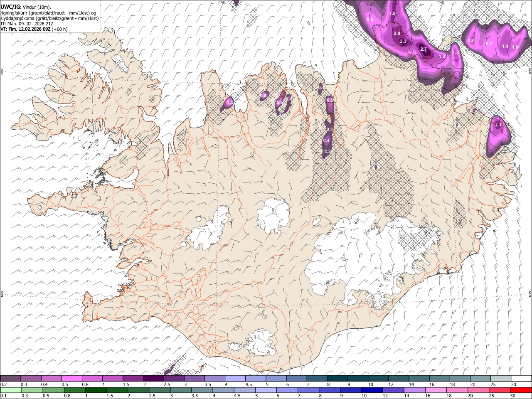Select the medium green 0.5–0.8 rain legend swatch
This screenshot has height=399, width=532.
pos(54,390)
